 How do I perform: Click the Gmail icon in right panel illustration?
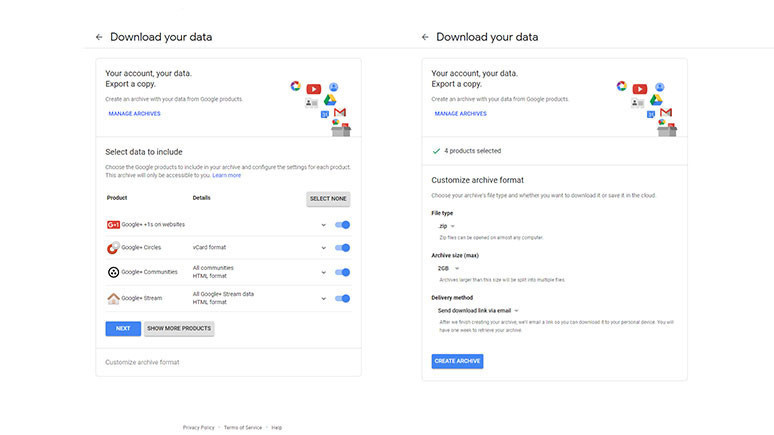click(666, 112)
